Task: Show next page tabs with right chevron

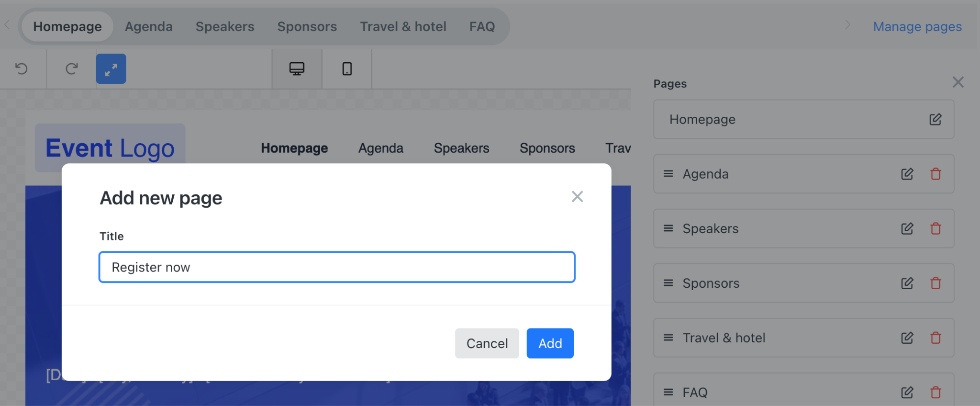Action: [847, 24]
